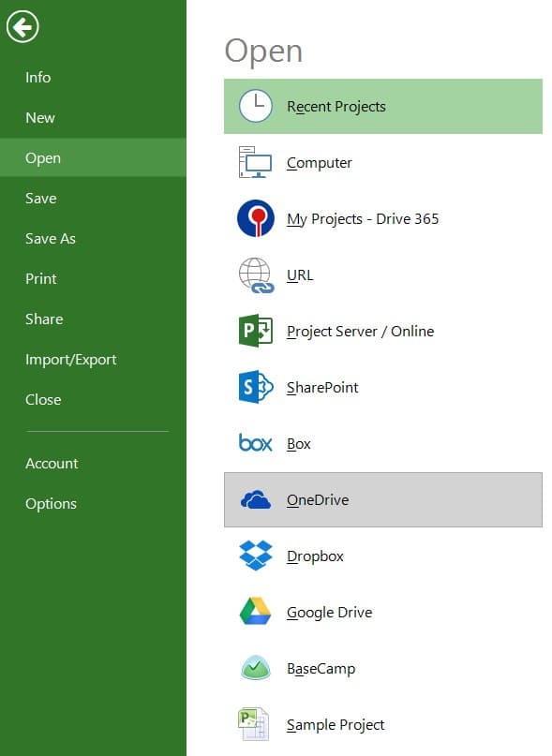This screenshot has height=756, width=552.
Task: Choose the Computer label
Action: pos(320,163)
